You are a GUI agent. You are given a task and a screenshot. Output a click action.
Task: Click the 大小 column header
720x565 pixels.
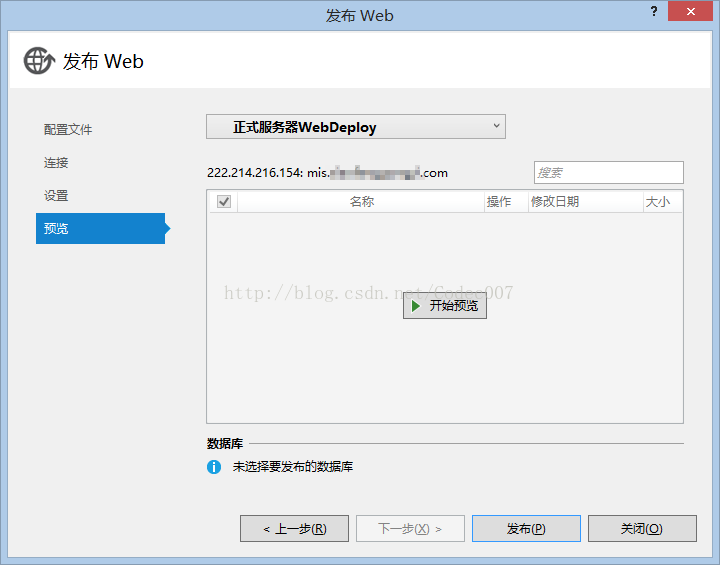(658, 201)
